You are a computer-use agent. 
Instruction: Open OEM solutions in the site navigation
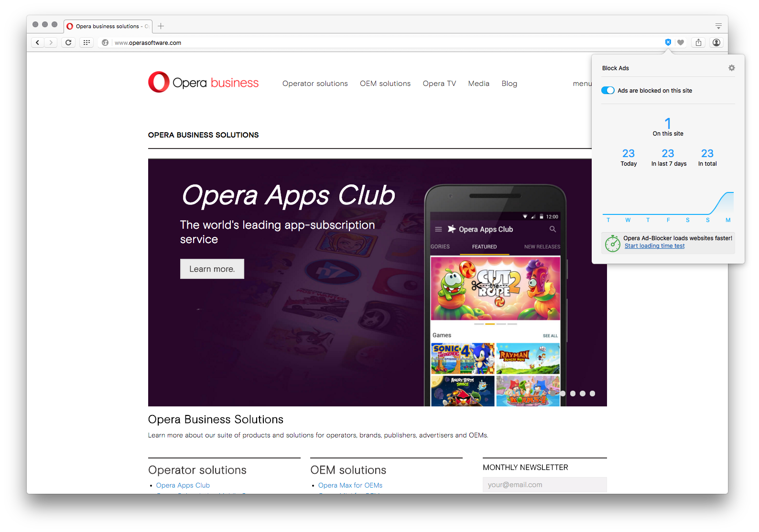tap(385, 84)
